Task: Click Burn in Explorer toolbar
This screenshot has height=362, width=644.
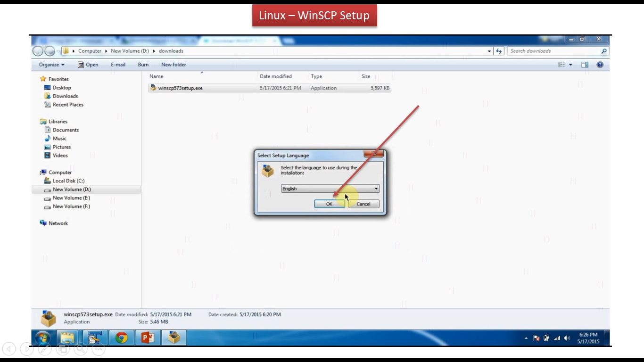Action: pyautogui.click(x=143, y=65)
